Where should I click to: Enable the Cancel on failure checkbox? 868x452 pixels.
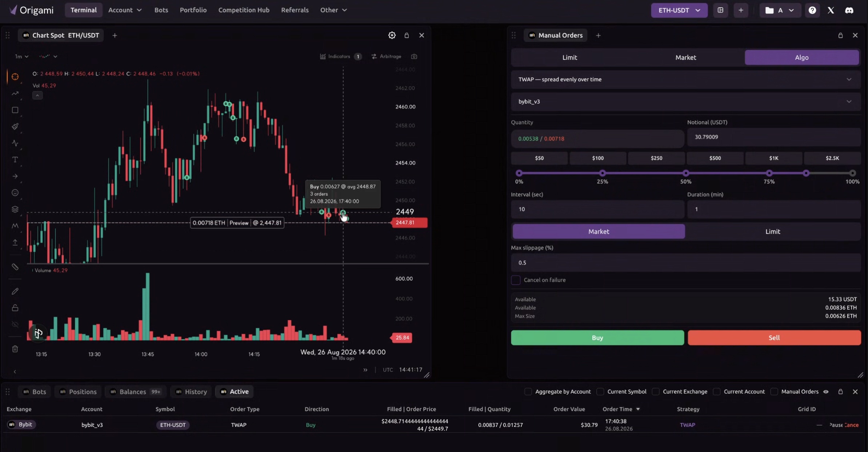[516, 280]
